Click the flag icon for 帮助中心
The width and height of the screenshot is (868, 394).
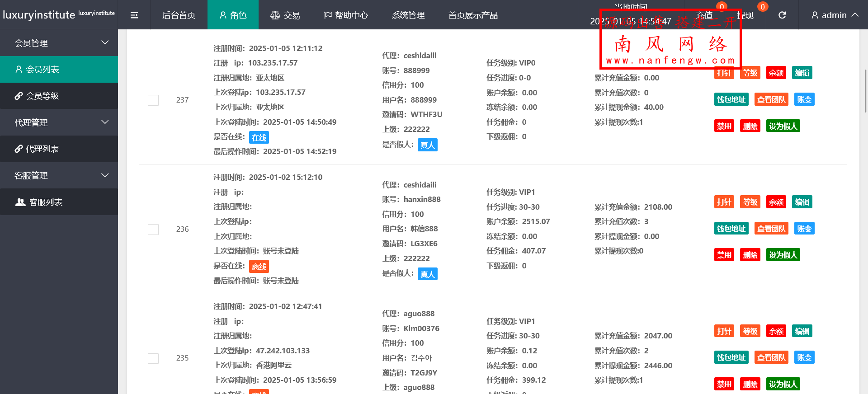pyautogui.click(x=328, y=15)
